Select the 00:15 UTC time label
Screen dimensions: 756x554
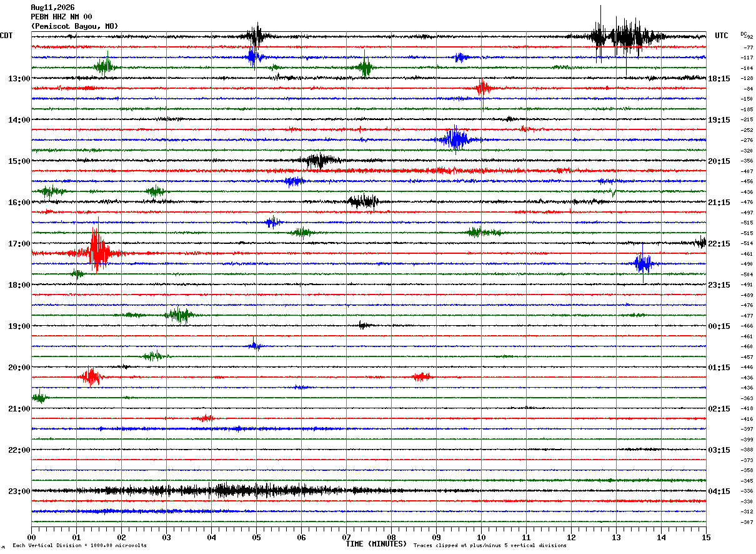(x=719, y=326)
